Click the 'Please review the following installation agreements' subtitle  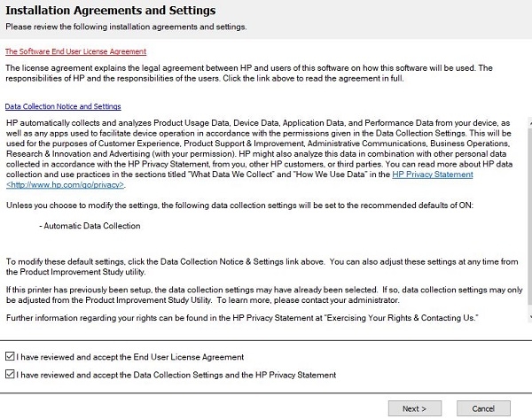126,27
